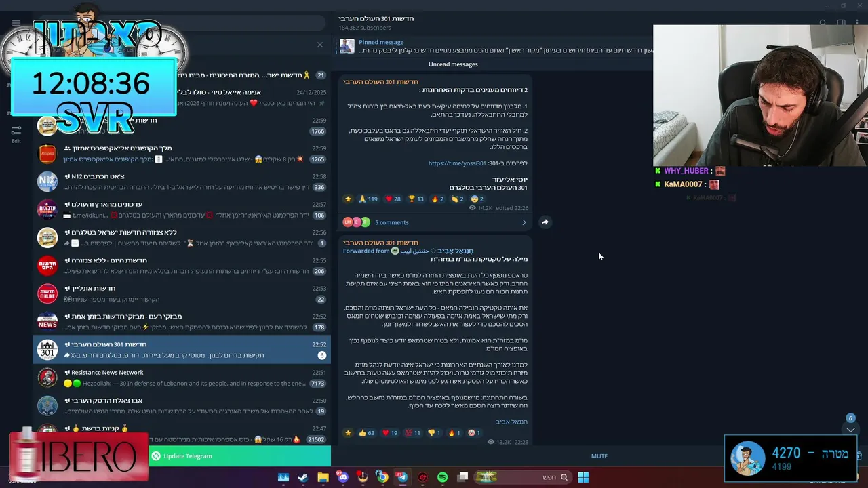Open channel info from the חדשות 301 header title
The image size is (868, 488).
click(x=376, y=18)
